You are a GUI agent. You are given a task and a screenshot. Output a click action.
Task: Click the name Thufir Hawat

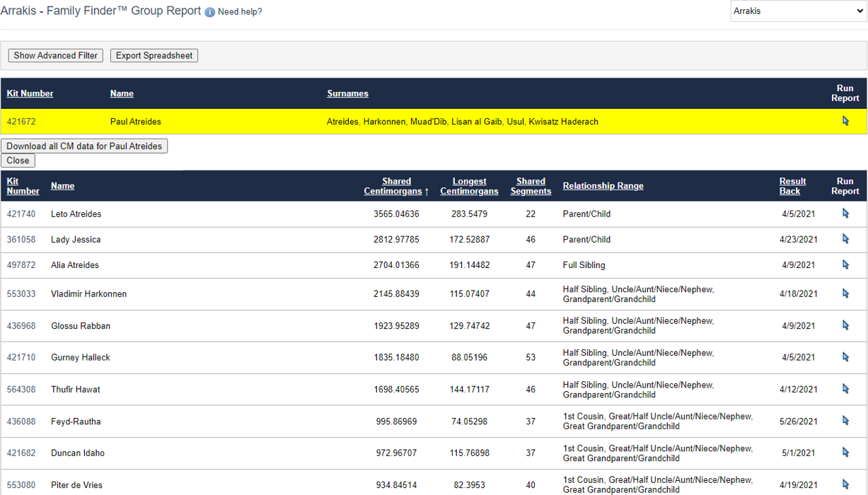[x=76, y=390]
